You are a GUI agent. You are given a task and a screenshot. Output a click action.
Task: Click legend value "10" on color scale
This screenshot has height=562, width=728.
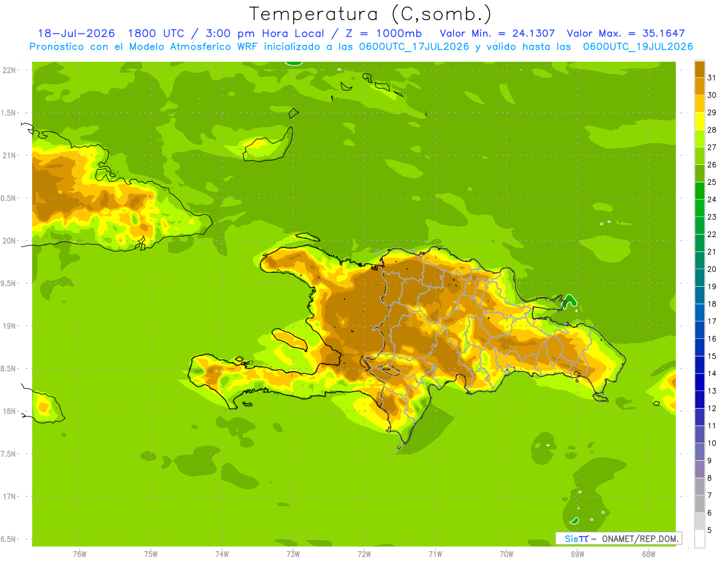tap(712, 443)
